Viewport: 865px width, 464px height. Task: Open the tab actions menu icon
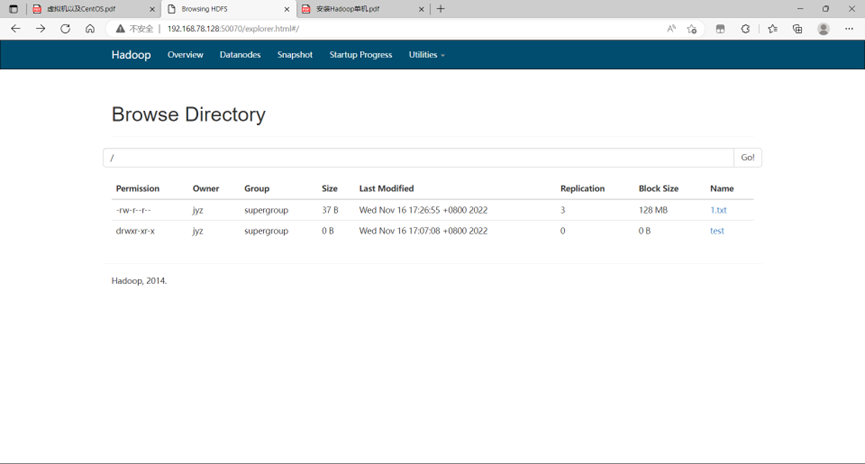point(13,9)
